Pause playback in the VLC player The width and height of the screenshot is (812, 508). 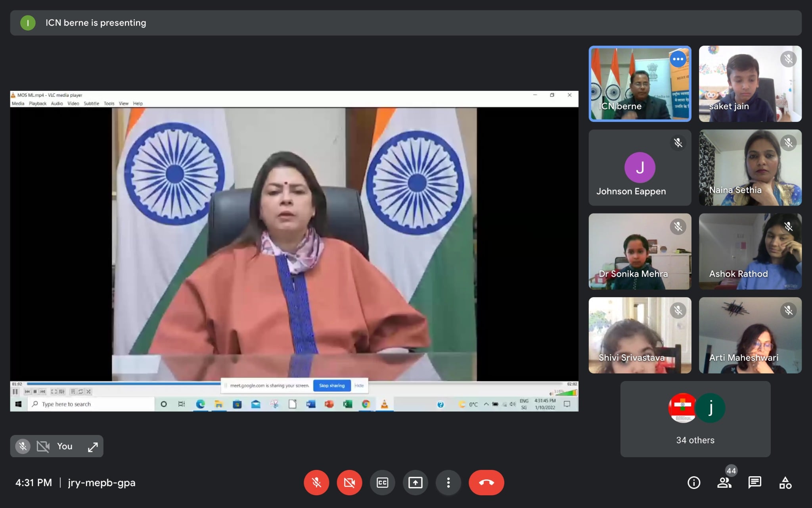[15, 392]
